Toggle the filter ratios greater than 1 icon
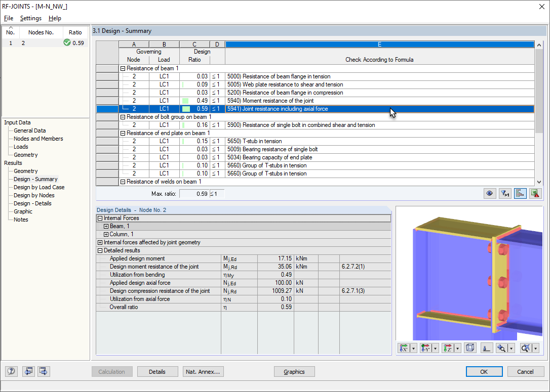 click(505, 193)
